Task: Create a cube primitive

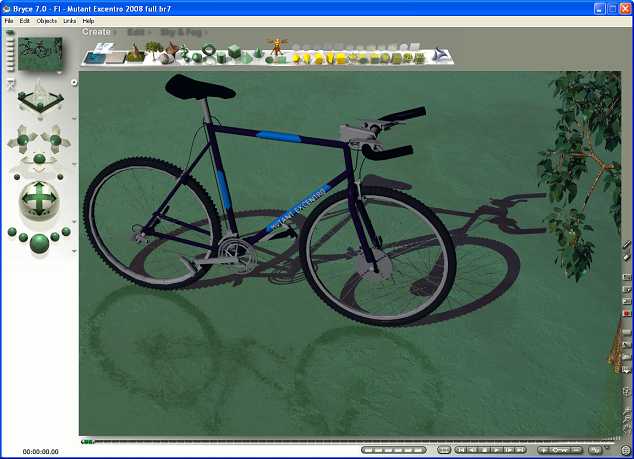Action: (x=234, y=51)
